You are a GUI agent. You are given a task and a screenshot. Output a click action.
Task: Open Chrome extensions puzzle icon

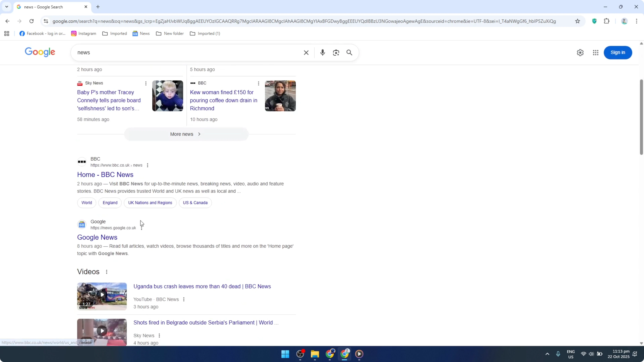[607, 21]
